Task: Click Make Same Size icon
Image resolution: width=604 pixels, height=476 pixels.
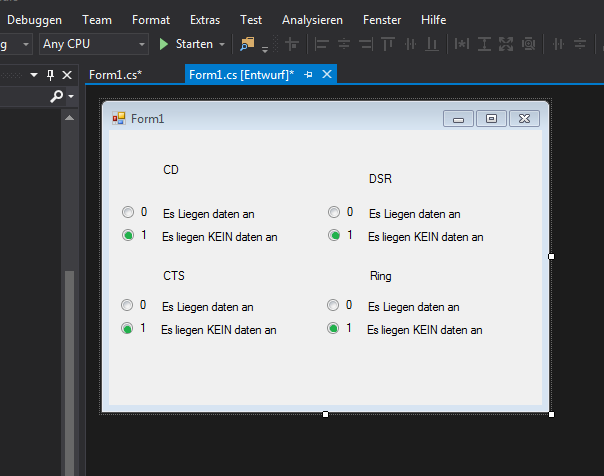Action: tap(506, 44)
